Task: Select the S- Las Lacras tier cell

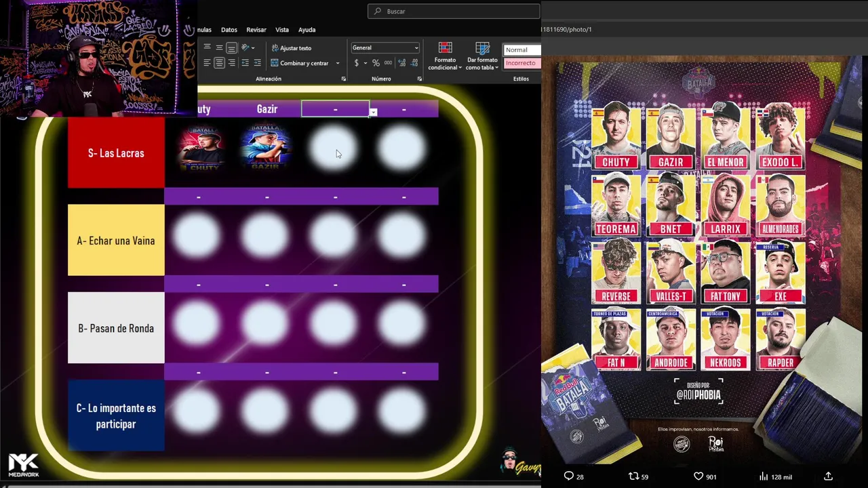Action: click(x=116, y=152)
